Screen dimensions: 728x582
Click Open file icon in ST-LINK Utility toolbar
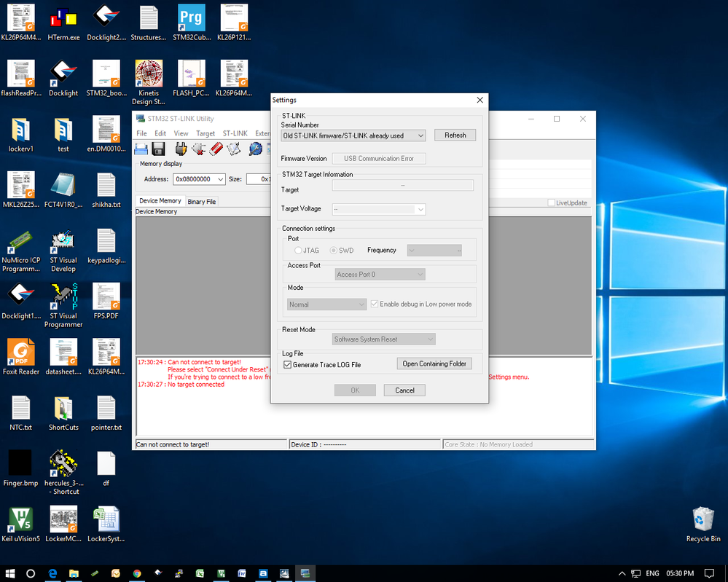point(141,149)
